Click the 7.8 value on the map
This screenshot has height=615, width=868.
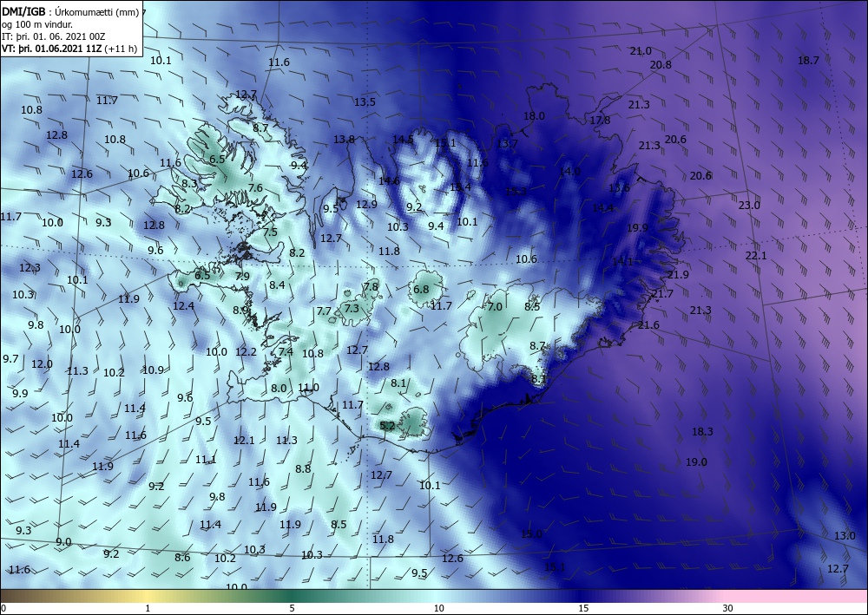[x=371, y=286]
